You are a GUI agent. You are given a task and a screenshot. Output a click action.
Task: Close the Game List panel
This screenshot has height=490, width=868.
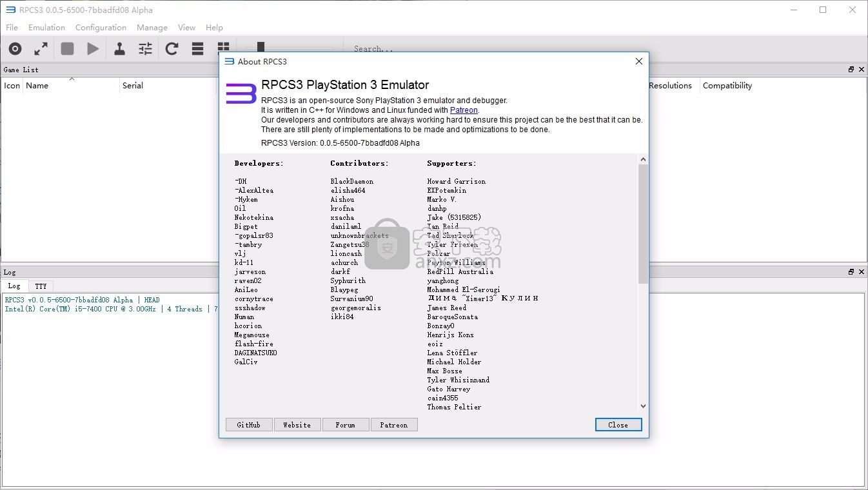point(862,69)
